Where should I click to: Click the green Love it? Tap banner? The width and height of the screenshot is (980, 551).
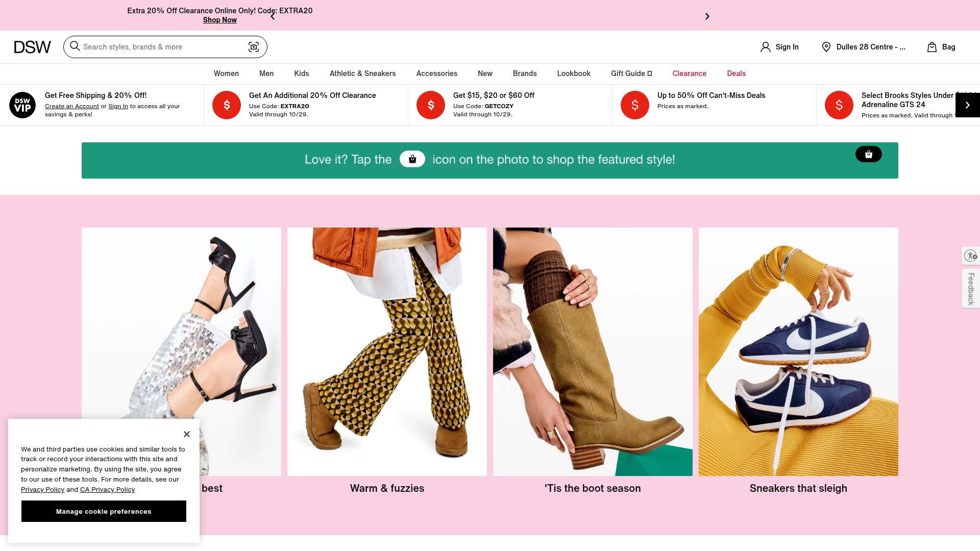490,160
